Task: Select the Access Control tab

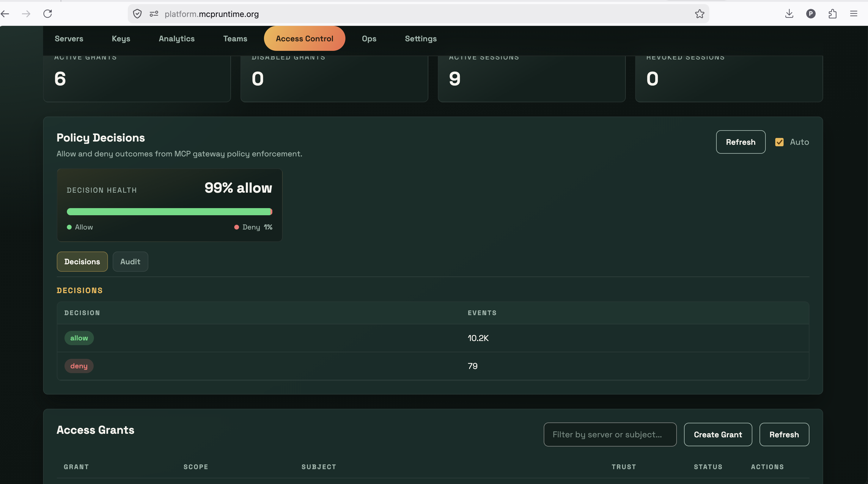Action: pos(305,39)
